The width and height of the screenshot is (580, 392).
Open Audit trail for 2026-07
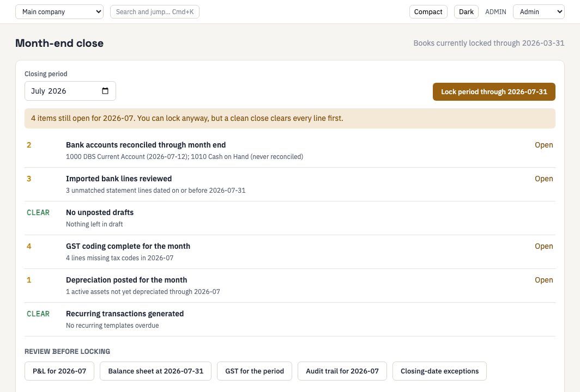342,371
